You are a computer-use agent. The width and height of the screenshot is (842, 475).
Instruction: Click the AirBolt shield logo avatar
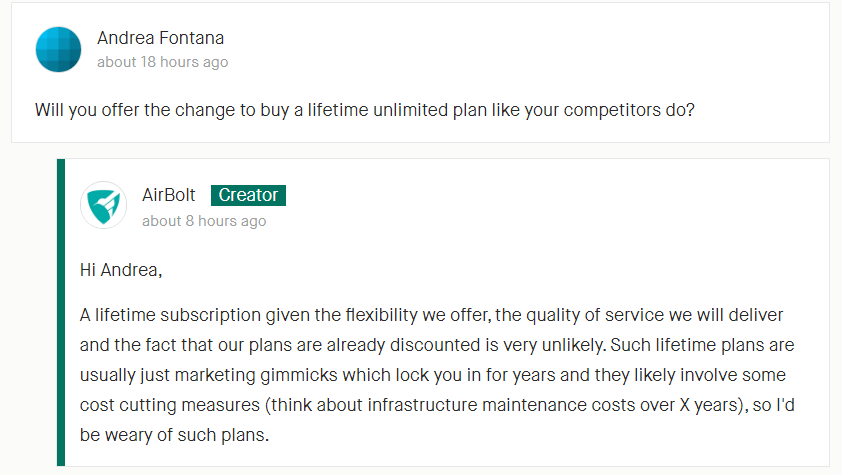coord(104,205)
